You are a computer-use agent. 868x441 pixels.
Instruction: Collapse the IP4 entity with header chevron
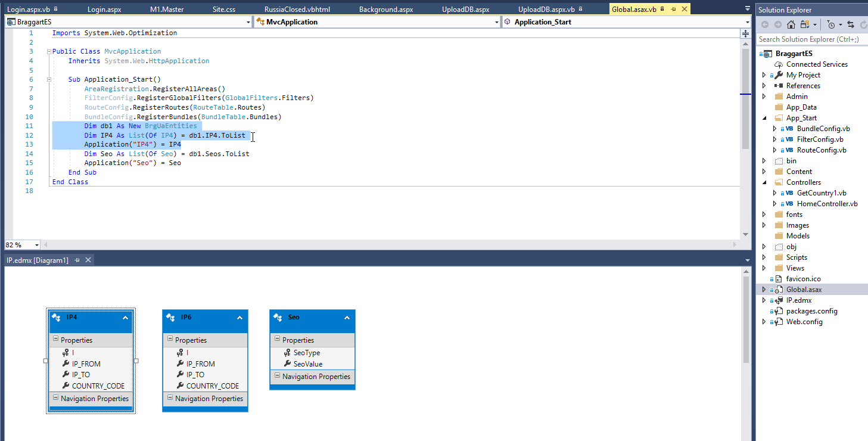tap(125, 318)
